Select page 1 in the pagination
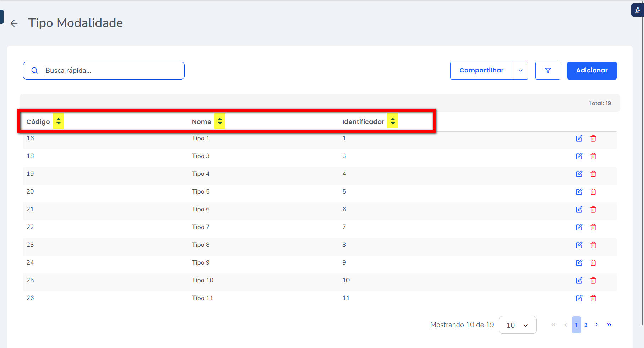Screen dimensions: 644x348 point(576,325)
